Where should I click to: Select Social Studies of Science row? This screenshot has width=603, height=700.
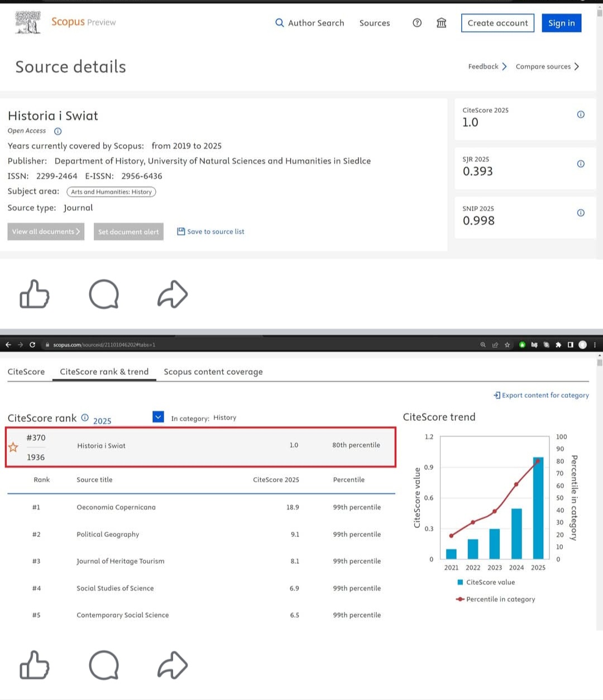201,588
